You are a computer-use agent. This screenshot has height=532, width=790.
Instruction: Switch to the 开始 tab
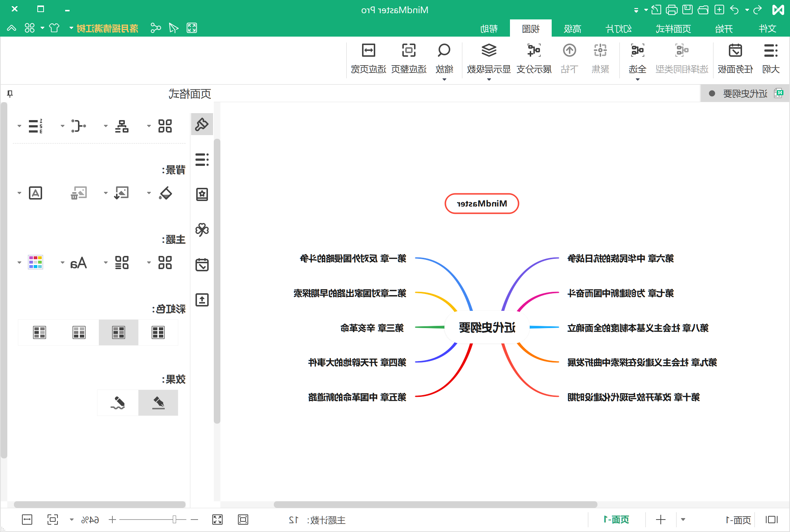click(x=724, y=29)
